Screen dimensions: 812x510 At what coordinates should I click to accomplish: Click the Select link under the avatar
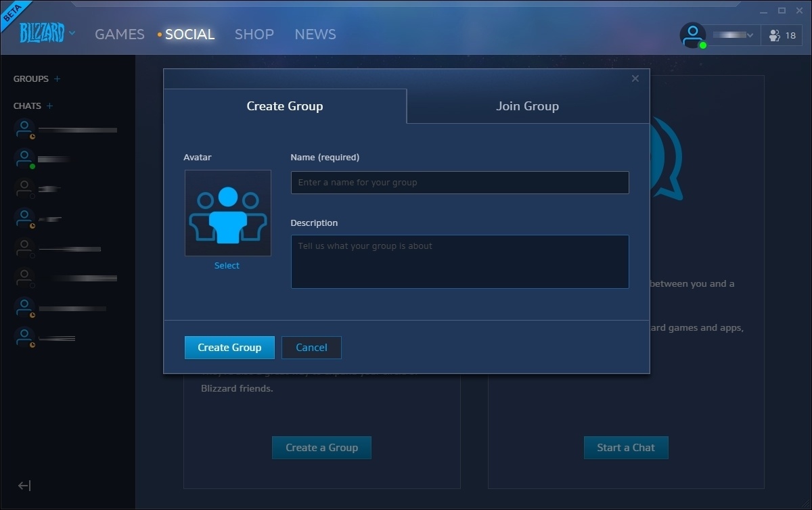point(227,265)
